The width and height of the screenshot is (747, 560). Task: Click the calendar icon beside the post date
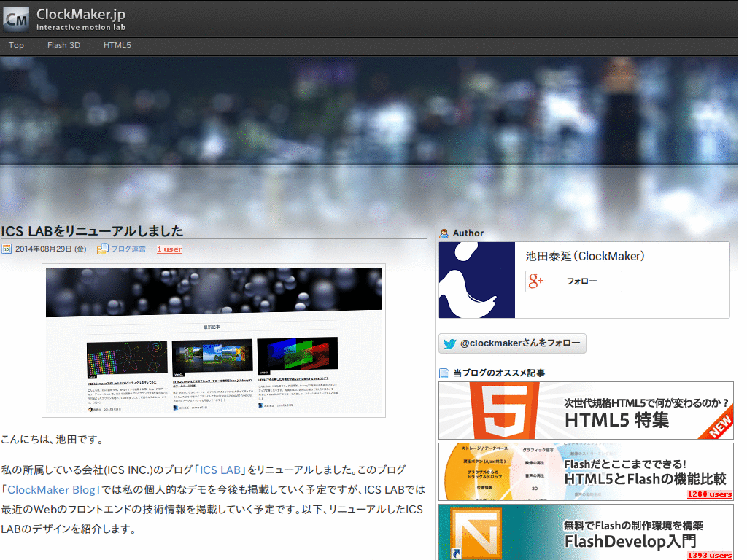point(7,249)
